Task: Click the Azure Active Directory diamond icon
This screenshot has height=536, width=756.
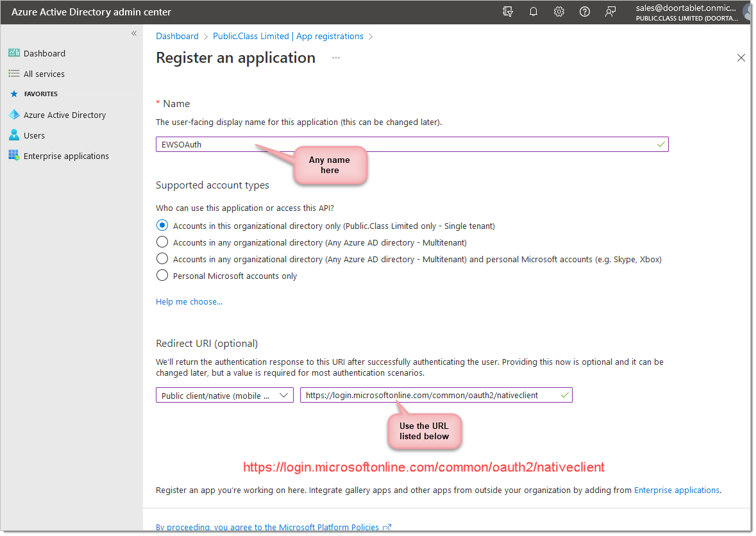Action: (14, 115)
